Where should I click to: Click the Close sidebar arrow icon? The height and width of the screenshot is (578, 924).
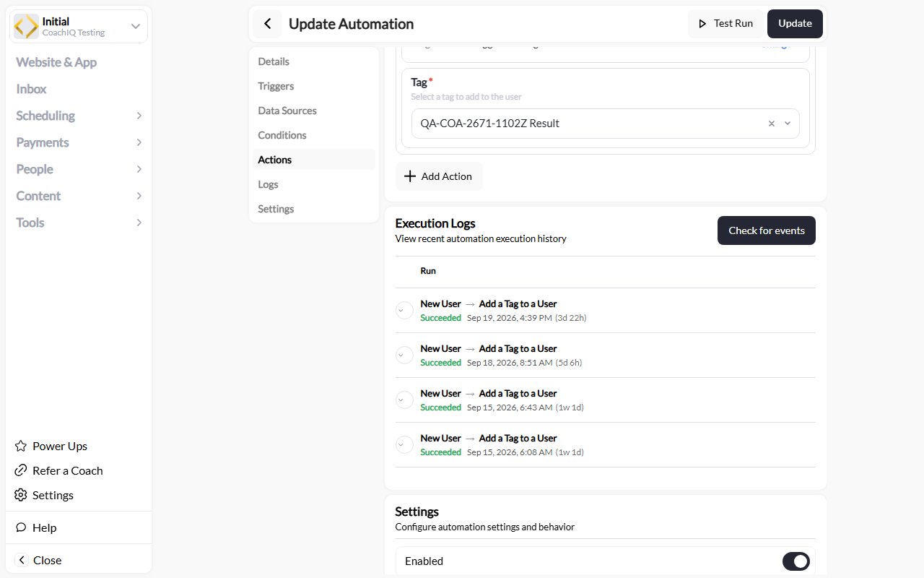22,560
